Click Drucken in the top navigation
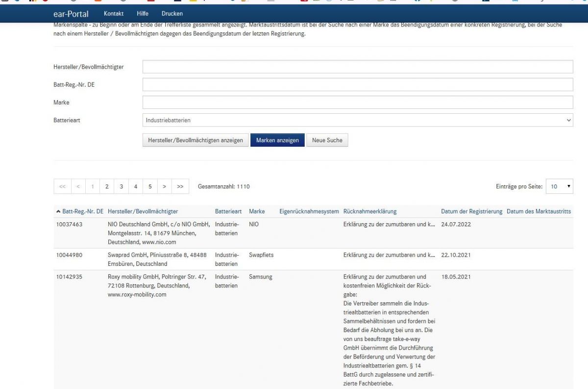 tap(172, 14)
